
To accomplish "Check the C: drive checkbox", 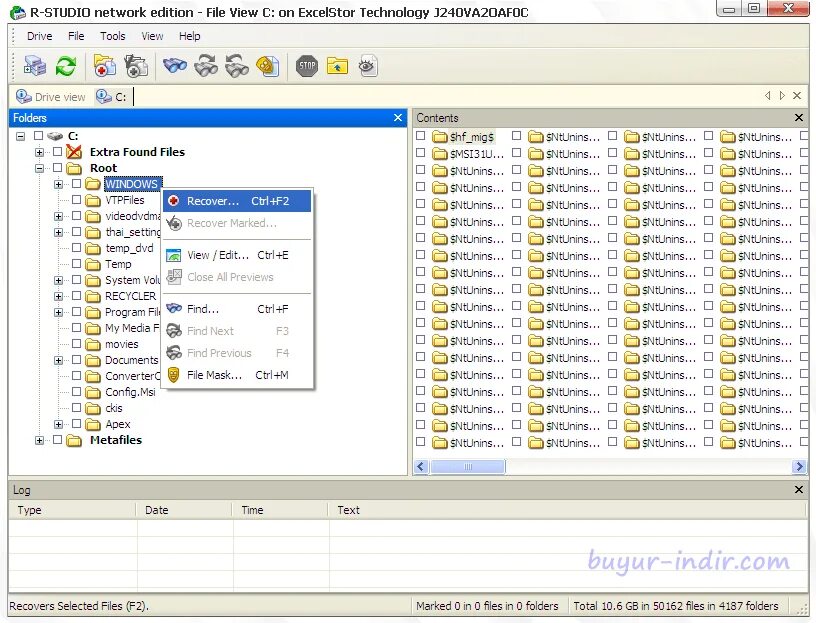I will pyautogui.click(x=39, y=136).
